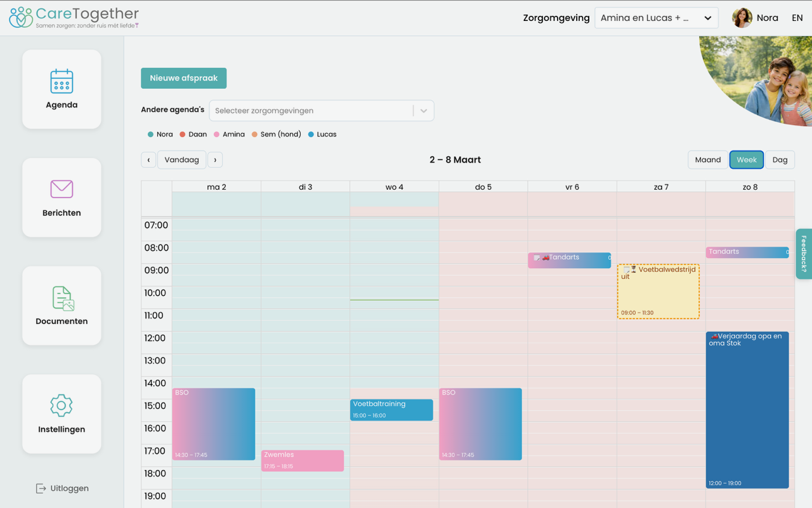Select the za 7 day header
Viewport: 812px width, 508px height.
click(x=661, y=187)
